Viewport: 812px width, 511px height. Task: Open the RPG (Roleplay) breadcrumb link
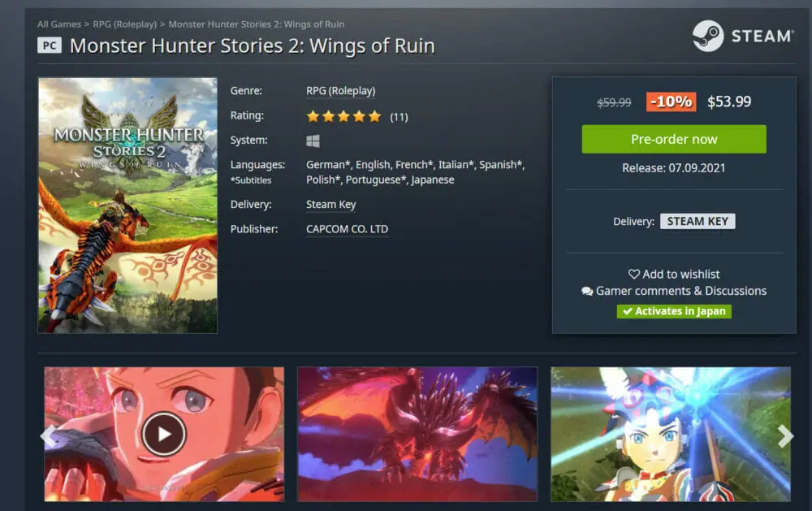125,24
